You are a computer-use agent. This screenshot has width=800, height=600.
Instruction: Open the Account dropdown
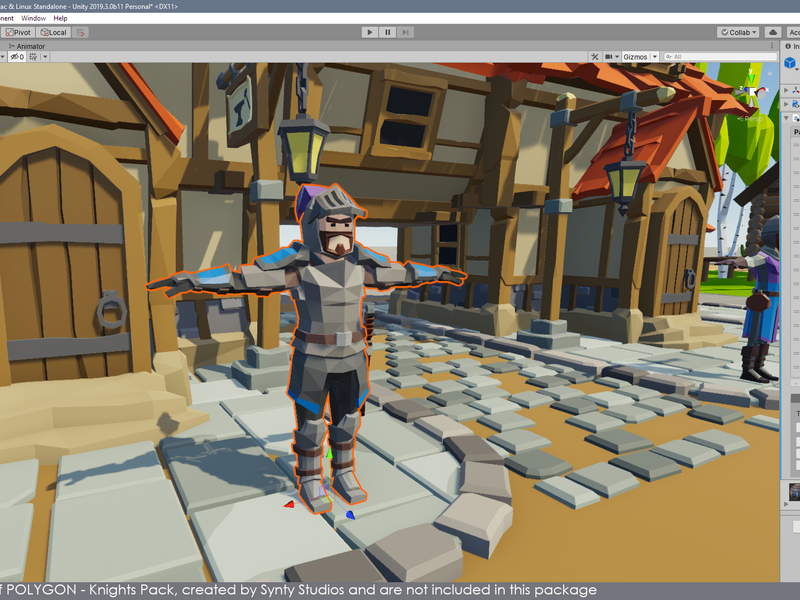click(793, 32)
